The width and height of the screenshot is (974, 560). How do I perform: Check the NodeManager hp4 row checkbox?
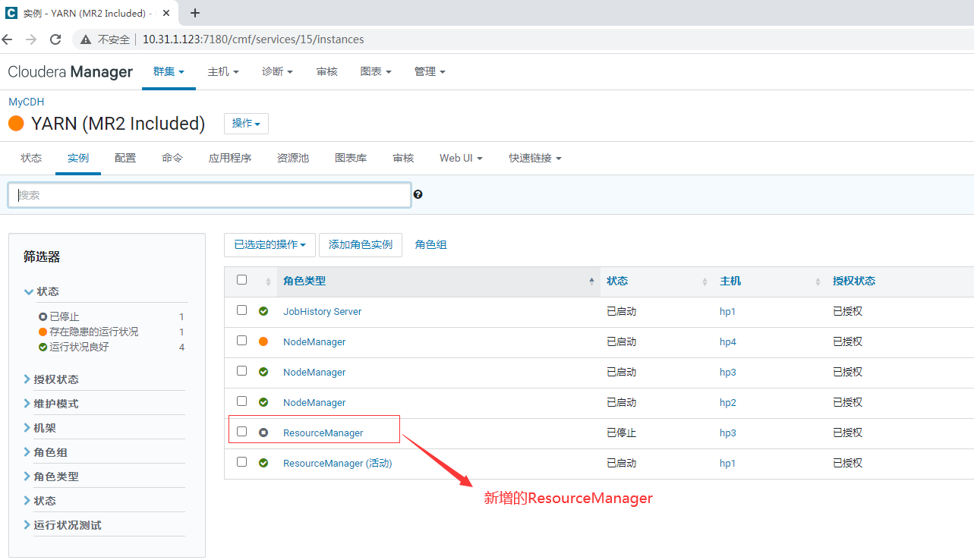click(241, 340)
